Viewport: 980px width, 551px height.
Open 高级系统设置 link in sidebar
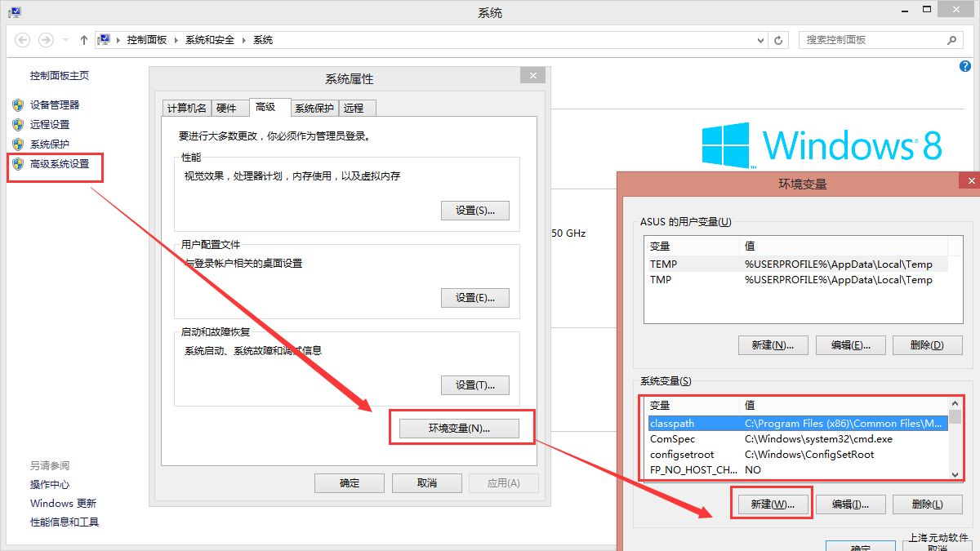(60, 164)
